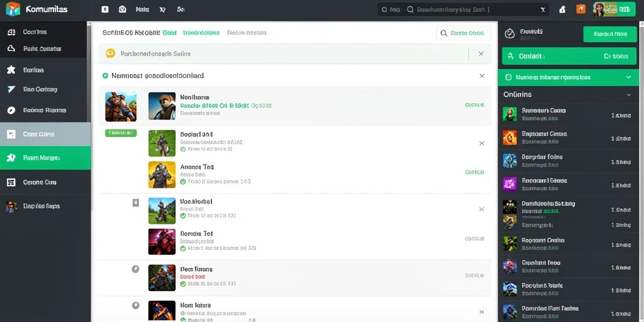644x322 pixels.
Task: Toggle the green radio dot before list heading
Action: [x=105, y=75]
